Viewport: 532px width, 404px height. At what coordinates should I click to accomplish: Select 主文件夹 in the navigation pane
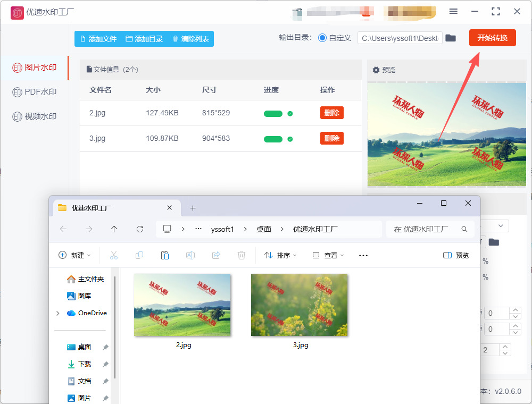click(x=86, y=279)
